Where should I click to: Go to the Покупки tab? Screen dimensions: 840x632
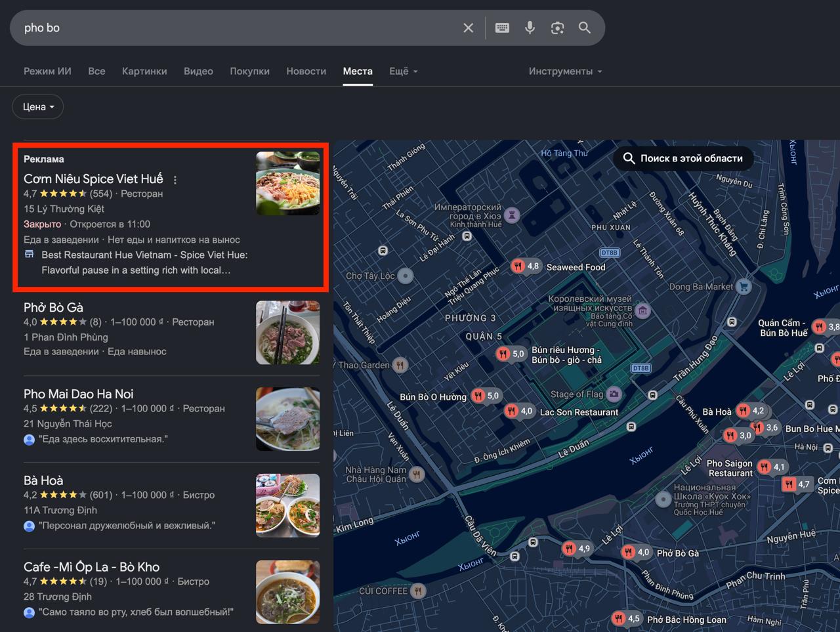[x=249, y=71]
